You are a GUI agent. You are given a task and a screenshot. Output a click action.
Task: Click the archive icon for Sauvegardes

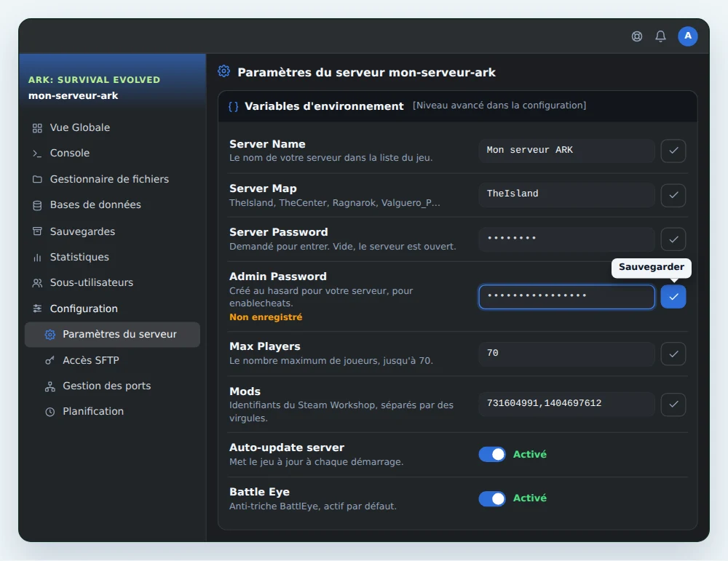37,231
